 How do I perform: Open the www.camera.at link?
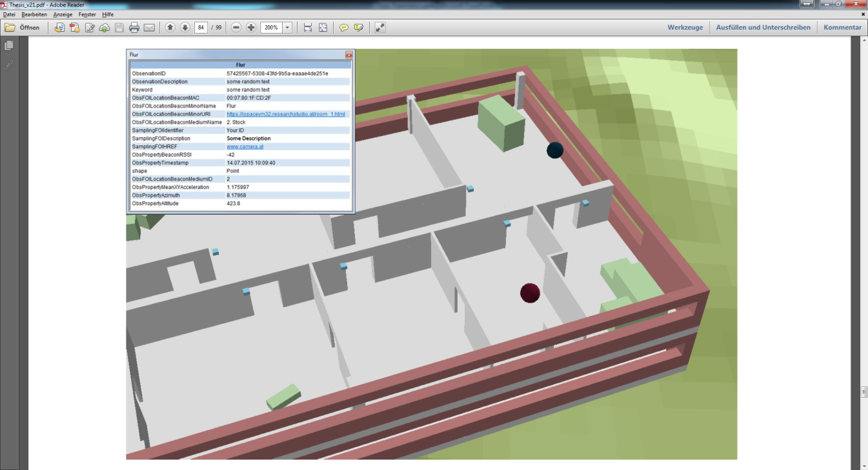click(x=244, y=146)
